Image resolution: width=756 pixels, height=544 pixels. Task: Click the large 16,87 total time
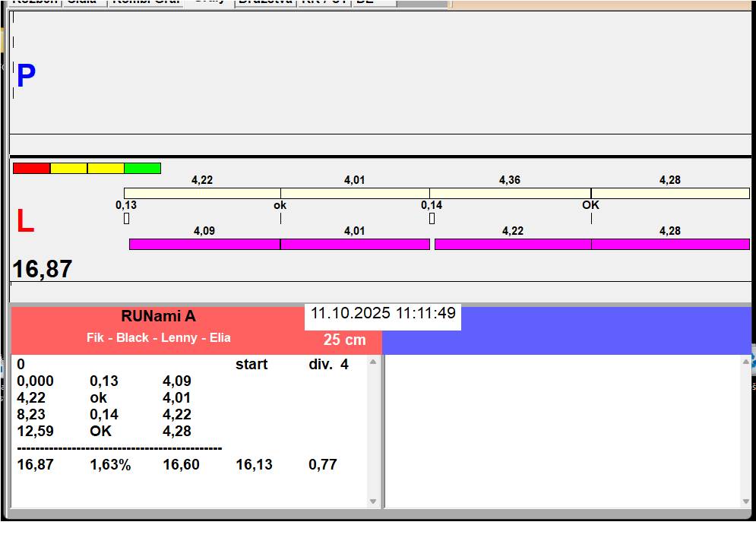tap(43, 269)
